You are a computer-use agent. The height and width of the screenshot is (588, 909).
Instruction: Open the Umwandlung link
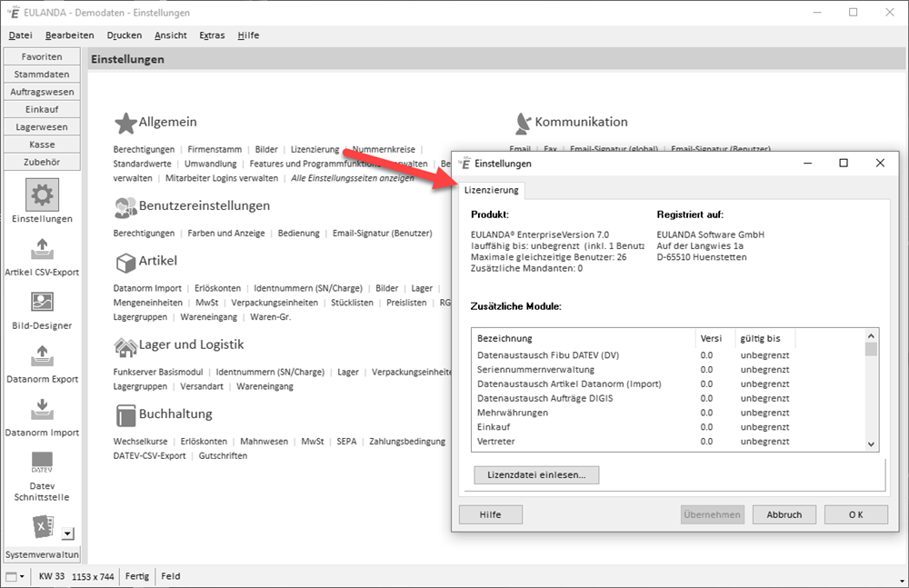(x=211, y=164)
